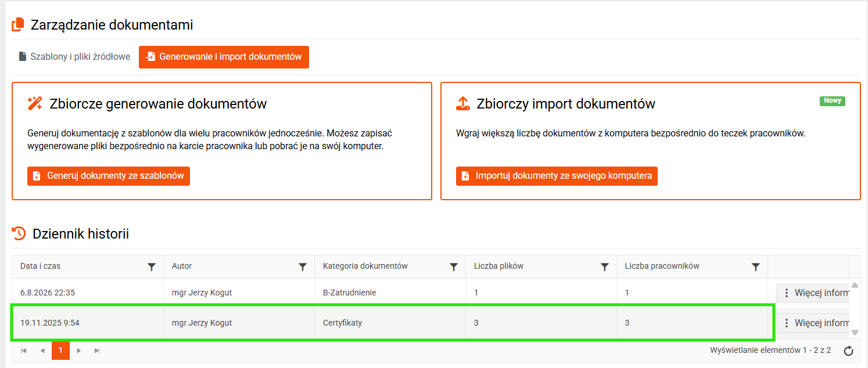Go to the first page arrow
Screen dimensions: 868x368
24,351
